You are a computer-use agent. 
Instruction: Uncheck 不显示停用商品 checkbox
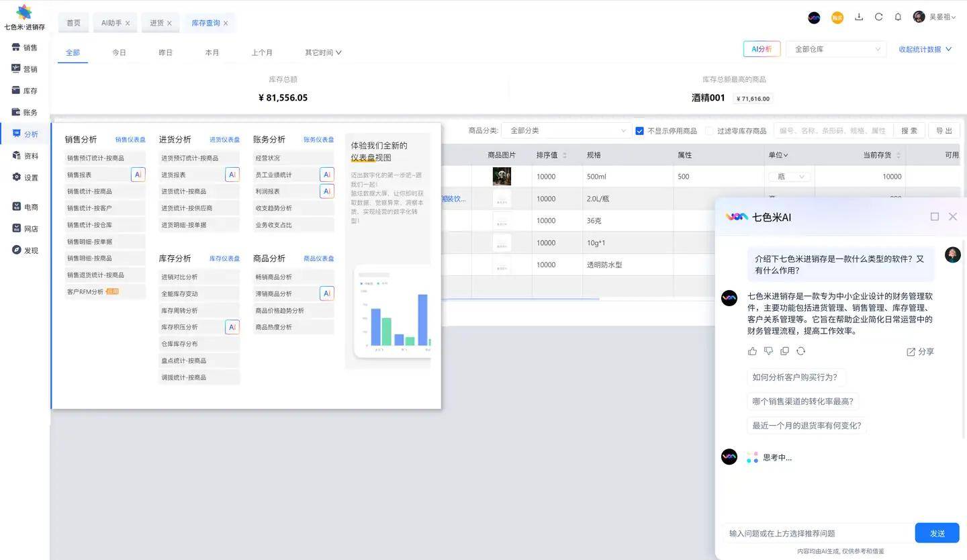tap(639, 131)
